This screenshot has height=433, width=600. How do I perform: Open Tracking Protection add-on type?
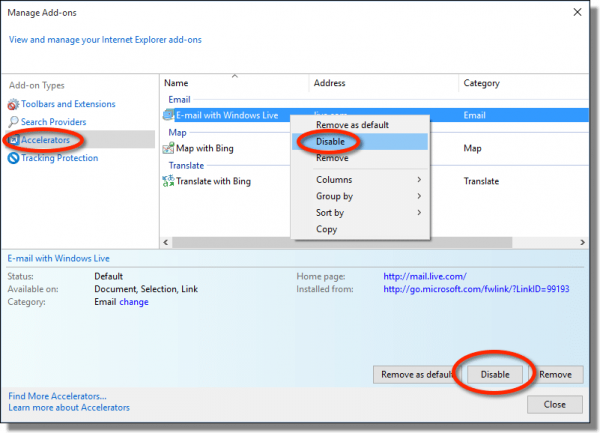[60, 158]
